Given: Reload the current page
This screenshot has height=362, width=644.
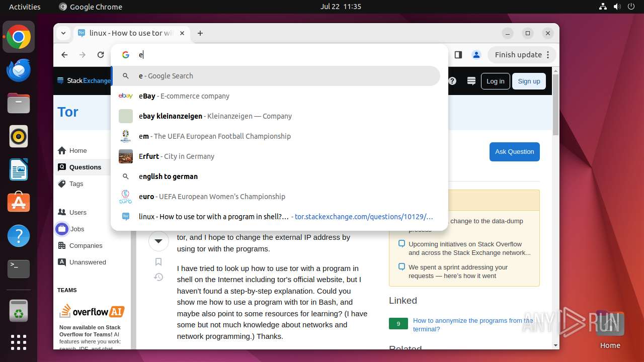Looking at the screenshot, I should click(101, 55).
